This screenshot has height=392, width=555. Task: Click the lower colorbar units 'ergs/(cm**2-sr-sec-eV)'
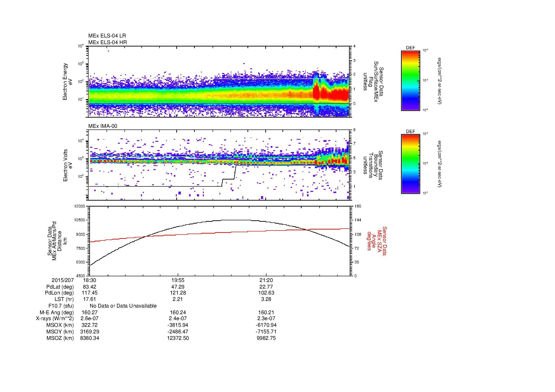(x=440, y=164)
